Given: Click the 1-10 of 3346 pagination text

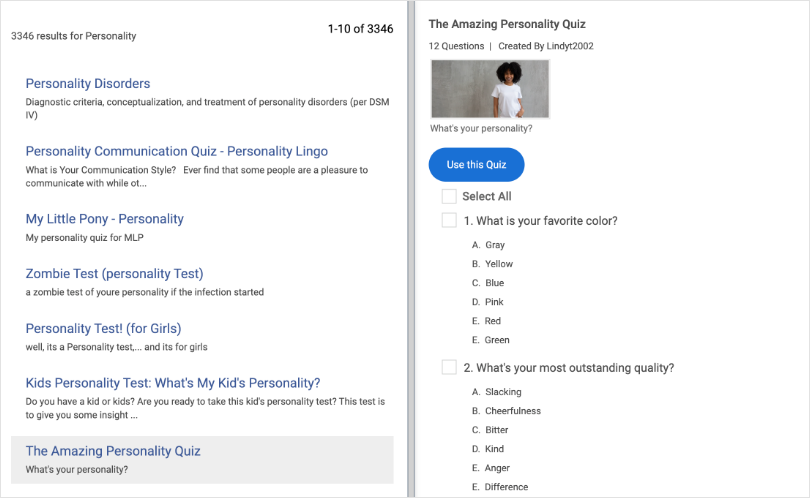Looking at the screenshot, I should click(360, 29).
